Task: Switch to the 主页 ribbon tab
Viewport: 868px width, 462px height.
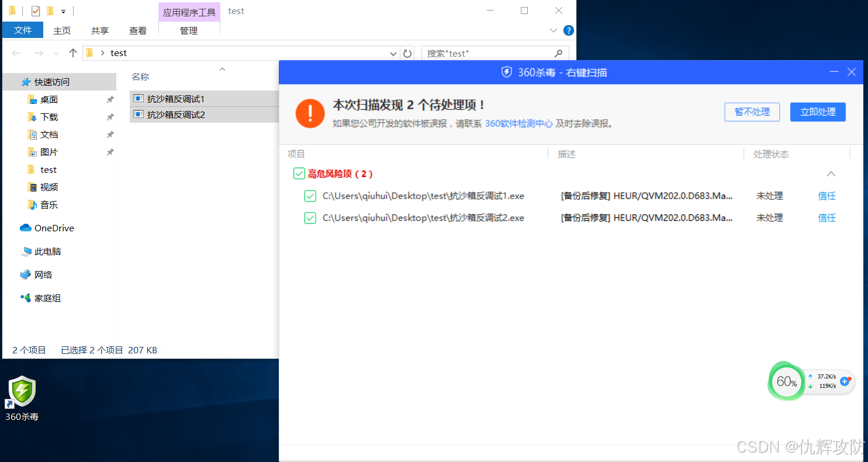Action: (x=62, y=30)
